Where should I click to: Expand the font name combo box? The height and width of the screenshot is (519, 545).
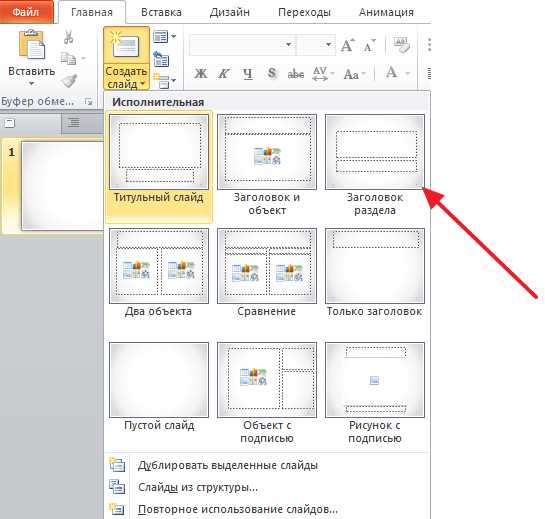click(x=242, y=44)
